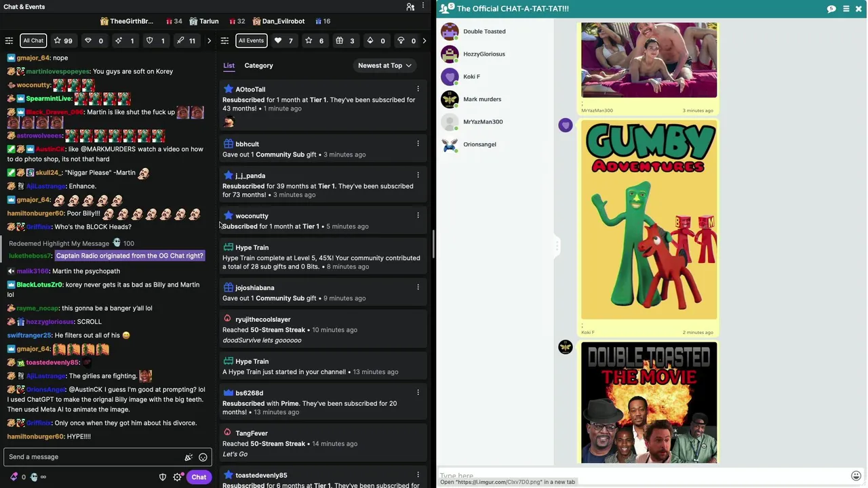Viewport: 868px width, 488px height.
Task: Select Orionsangel in the members list
Action: [x=479, y=144]
